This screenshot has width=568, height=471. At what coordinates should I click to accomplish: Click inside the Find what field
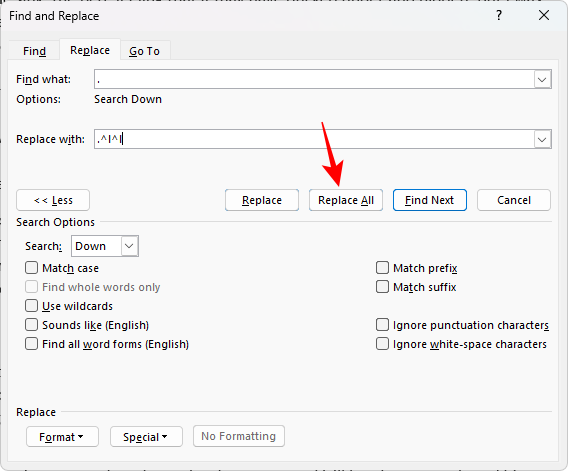click(314, 79)
